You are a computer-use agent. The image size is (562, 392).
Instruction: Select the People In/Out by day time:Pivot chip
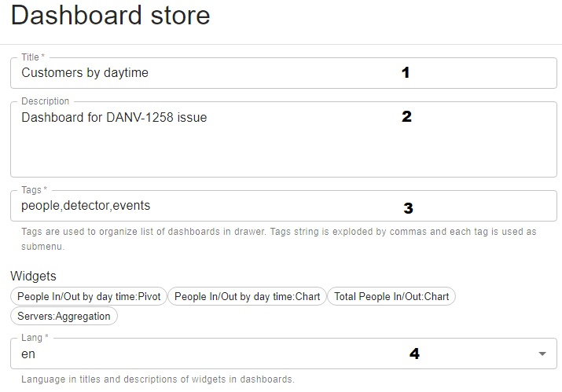click(89, 297)
